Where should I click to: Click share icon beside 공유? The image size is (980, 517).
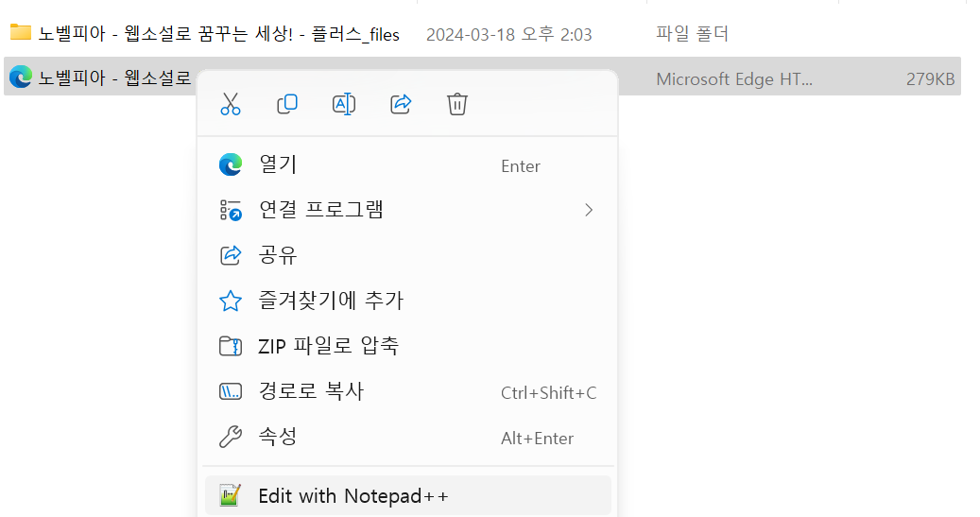click(x=230, y=255)
